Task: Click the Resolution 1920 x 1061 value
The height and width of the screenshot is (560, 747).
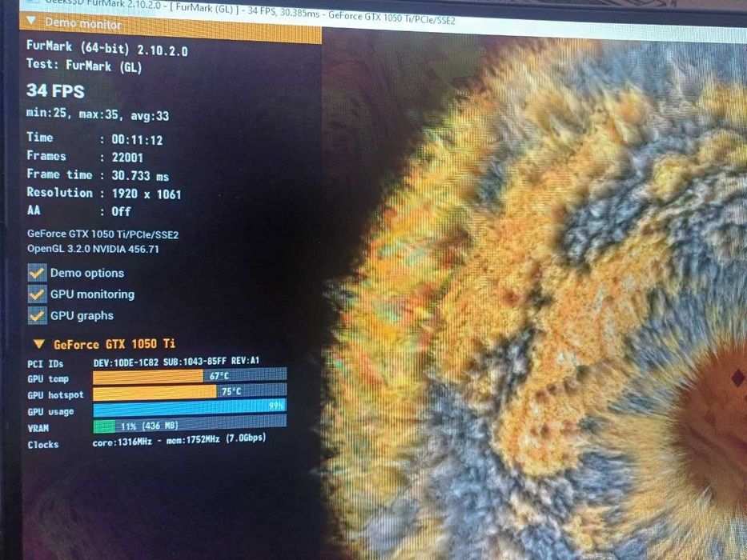Action: [147, 194]
